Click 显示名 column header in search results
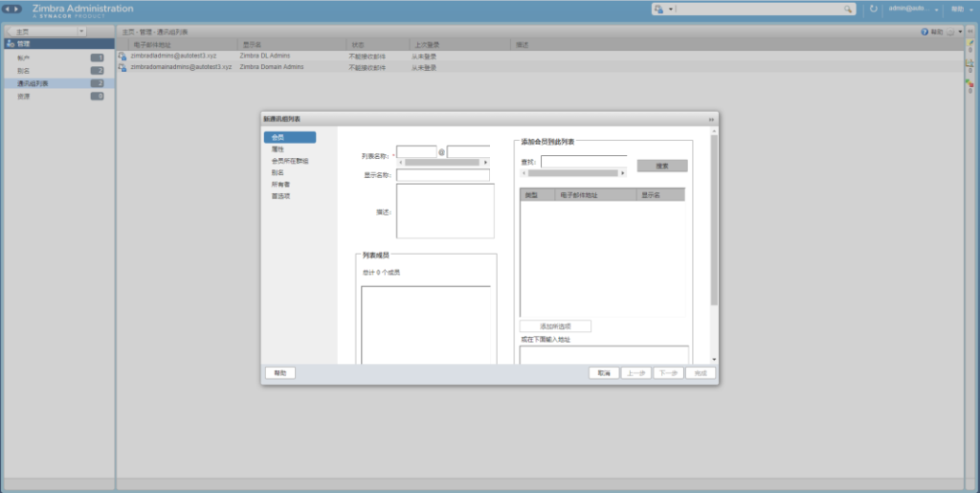 point(660,195)
